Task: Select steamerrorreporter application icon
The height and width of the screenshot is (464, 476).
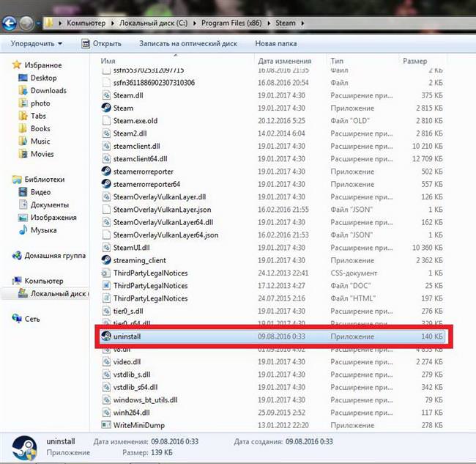Action: (x=106, y=172)
